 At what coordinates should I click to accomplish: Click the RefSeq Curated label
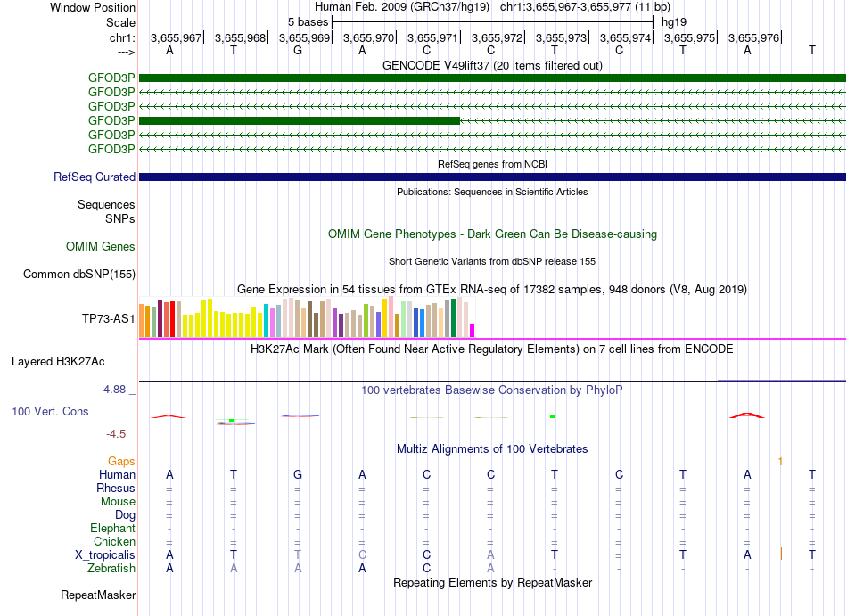coord(95,177)
